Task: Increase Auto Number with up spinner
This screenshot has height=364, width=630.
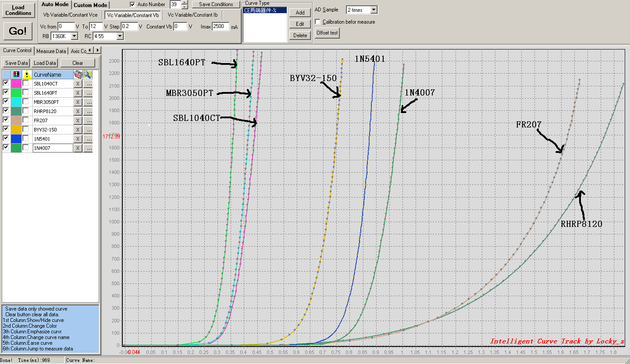Action: [185, 2]
